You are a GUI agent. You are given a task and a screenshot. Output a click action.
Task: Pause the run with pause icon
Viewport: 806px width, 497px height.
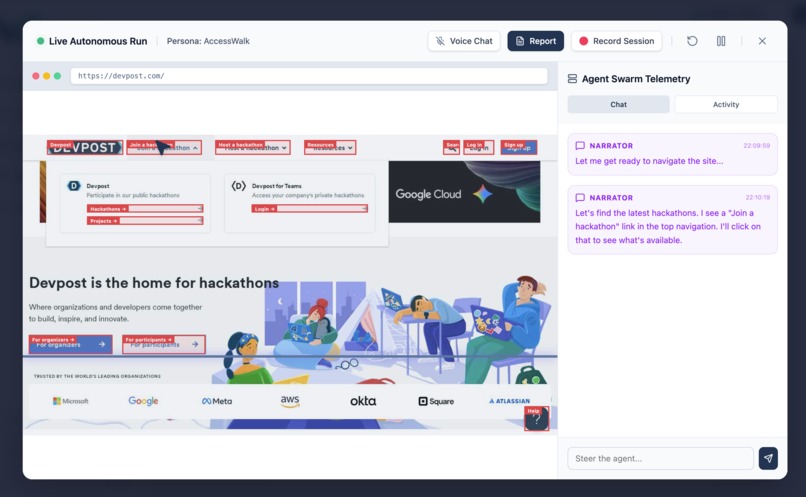(x=721, y=41)
